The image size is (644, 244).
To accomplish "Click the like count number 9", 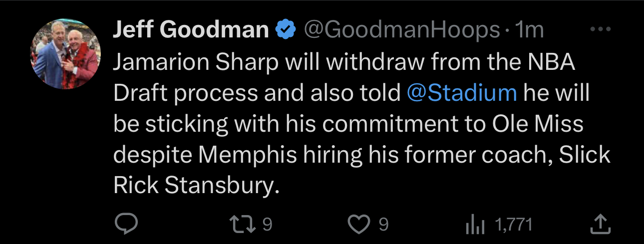I will click(x=383, y=225).
